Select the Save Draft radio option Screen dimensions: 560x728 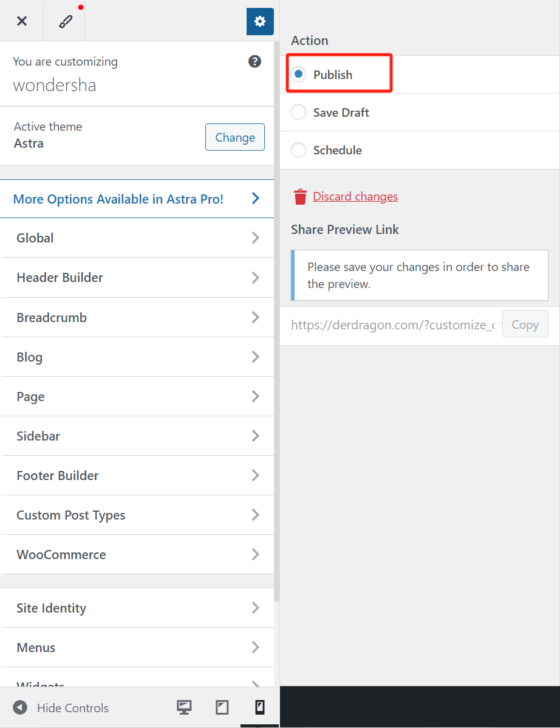click(299, 112)
